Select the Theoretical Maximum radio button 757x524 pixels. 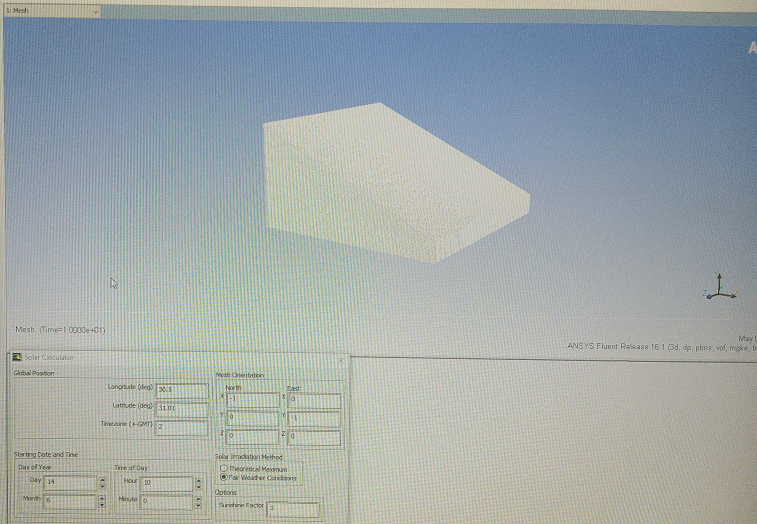coord(224,468)
